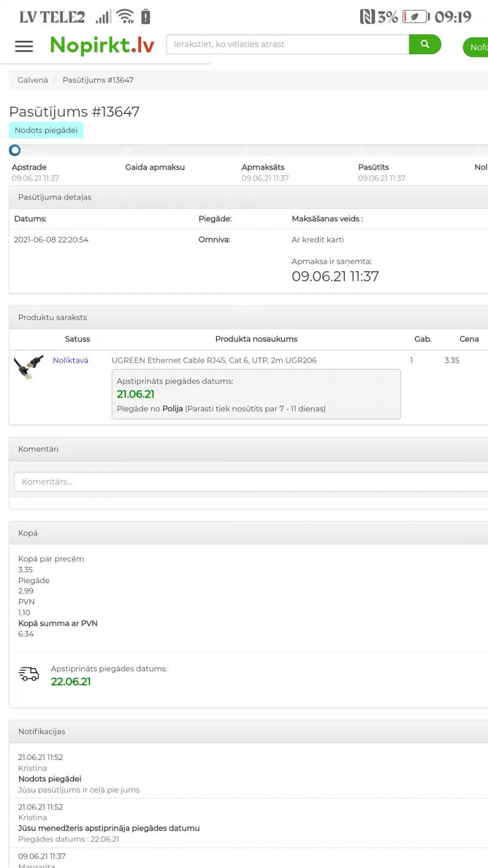This screenshot has width=488, height=868.
Task: Click the delivery truck icon
Action: (29, 674)
